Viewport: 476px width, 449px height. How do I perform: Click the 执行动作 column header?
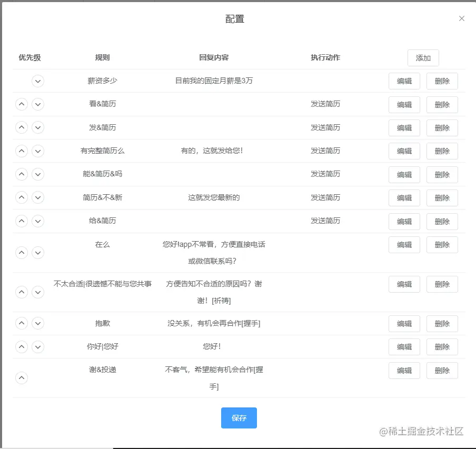click(325, 57)
